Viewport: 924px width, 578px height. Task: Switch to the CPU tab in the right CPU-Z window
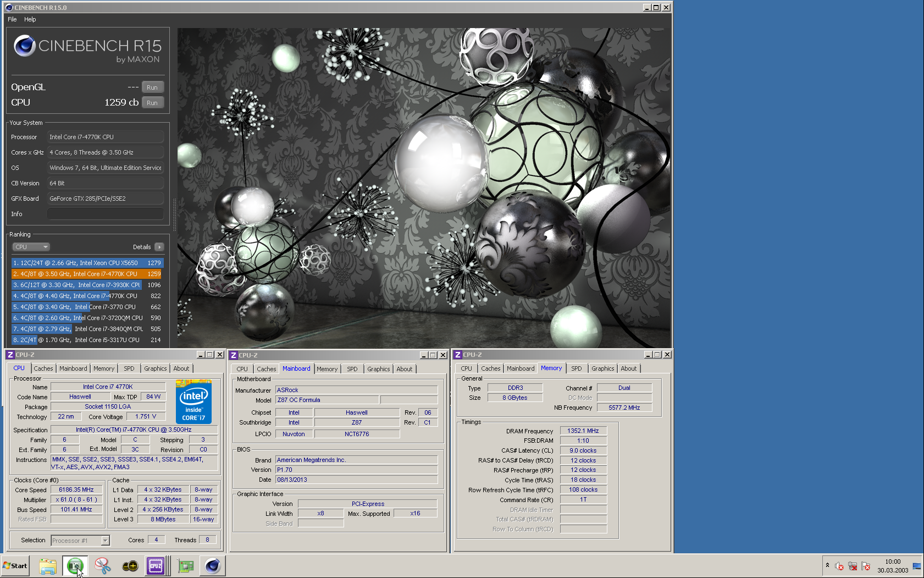[x=467, y=368]
